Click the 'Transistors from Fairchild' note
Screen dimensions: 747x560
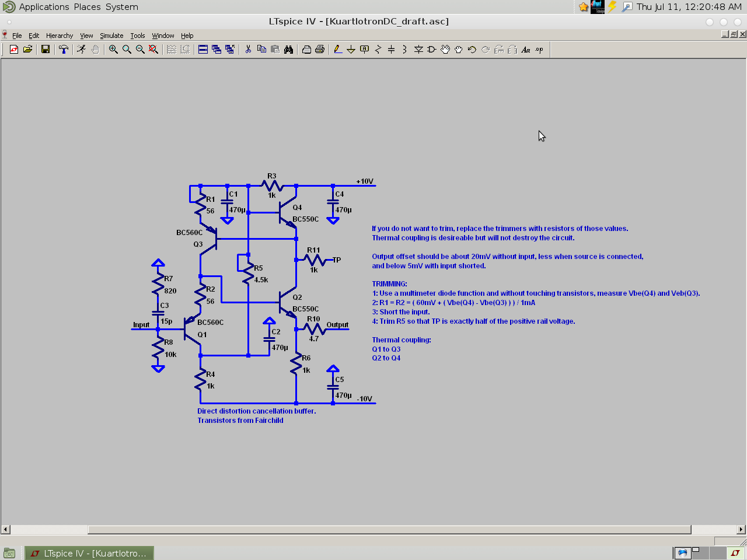coord(240,421)
